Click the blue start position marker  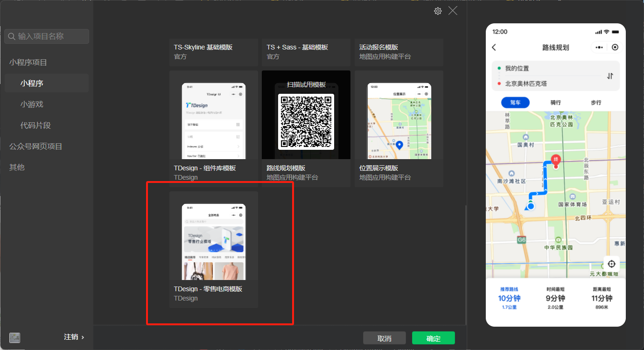tap(531, 206)
